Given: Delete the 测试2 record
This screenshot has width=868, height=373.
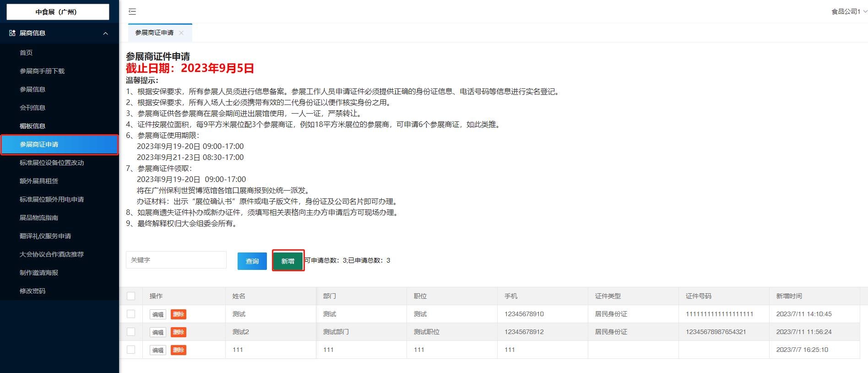Looking at the screenshot, I should click(178, 332).
